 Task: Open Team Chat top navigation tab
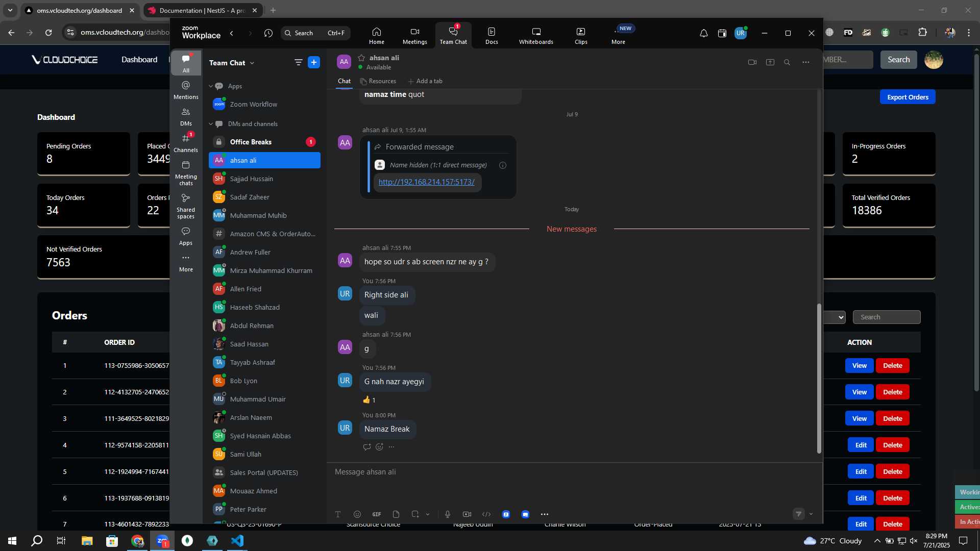click(453, 36)
